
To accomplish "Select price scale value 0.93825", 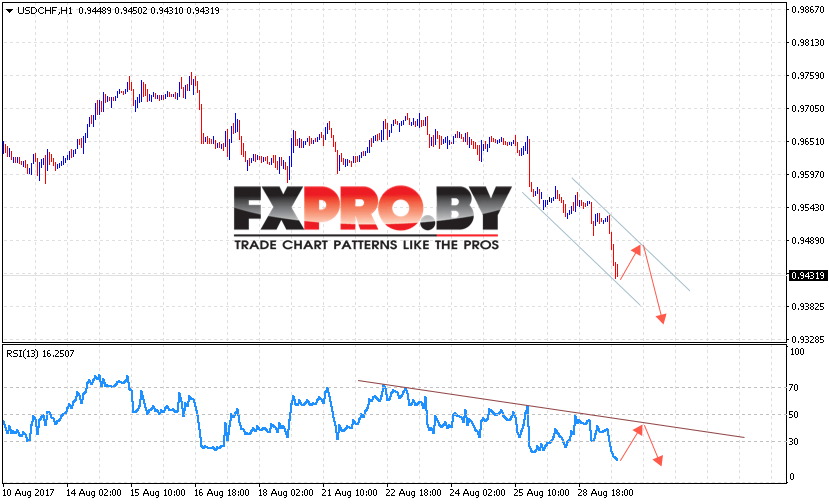I will 808,307.
